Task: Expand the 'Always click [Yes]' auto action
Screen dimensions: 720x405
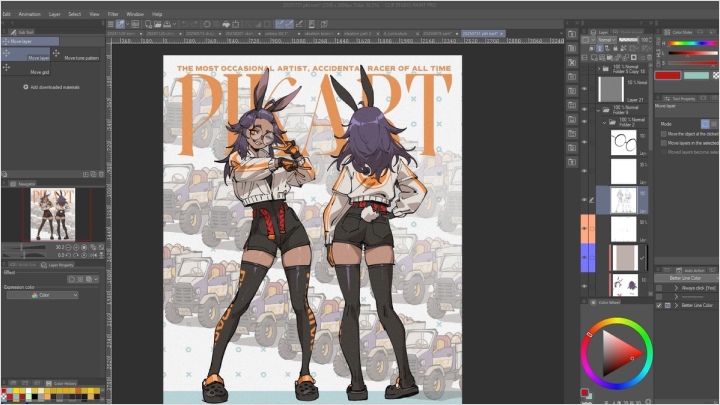Action: coord(676,288)
